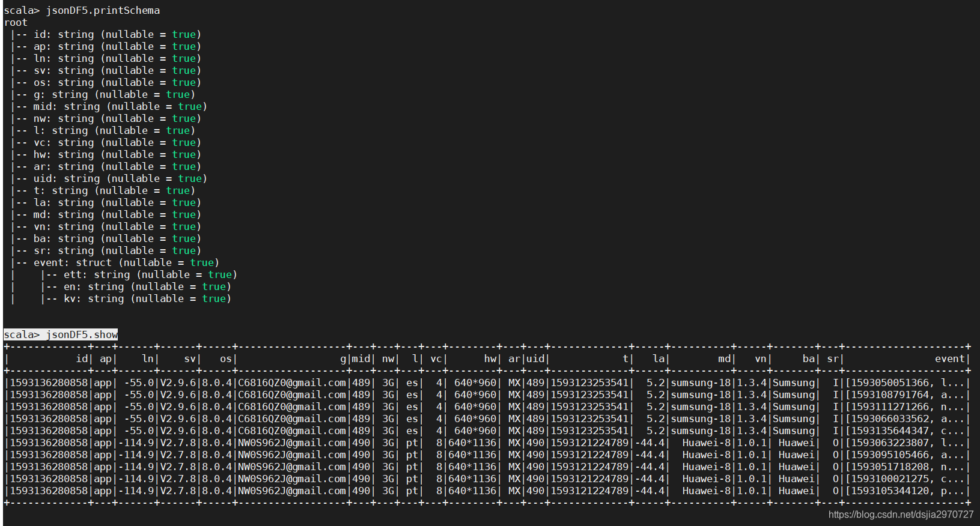The image size is (980, 526).
Task: Select the 'ln: string' schema line
Action: click(x=105, y=58)
